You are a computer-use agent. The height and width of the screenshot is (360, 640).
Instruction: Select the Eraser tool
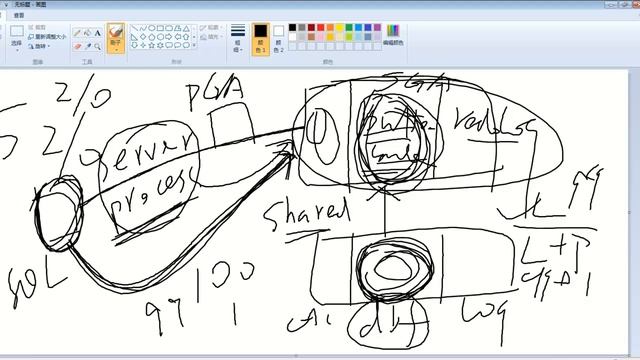click(x=77, y=47)
